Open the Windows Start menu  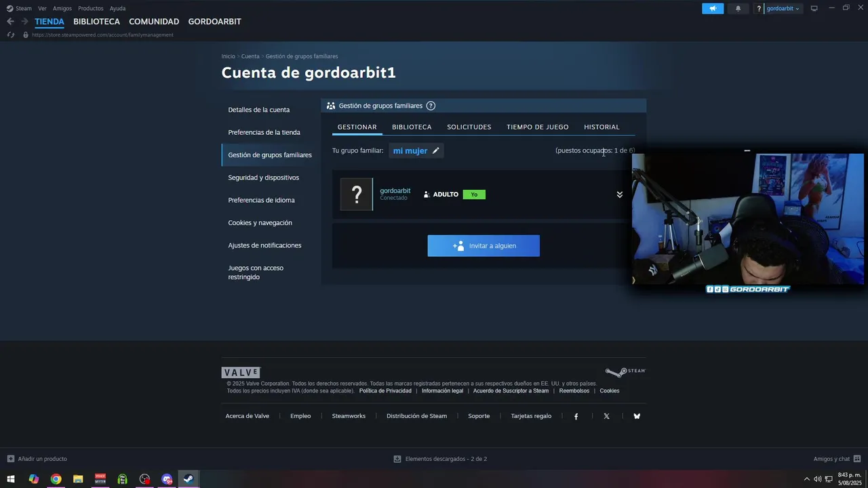11,479
